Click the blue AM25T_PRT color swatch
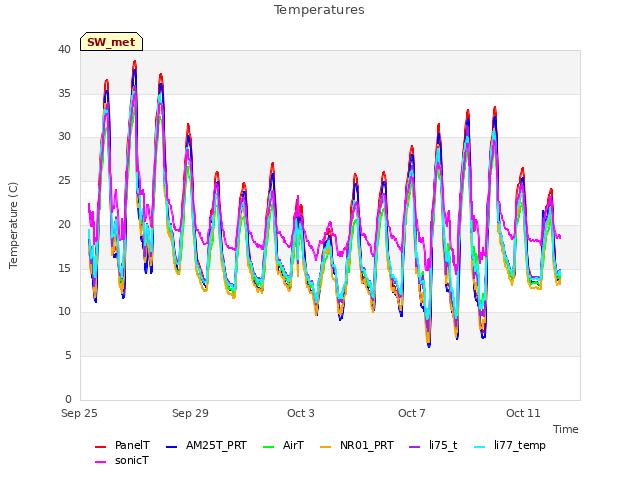640x480 pixels. pyautogui.click(x=171, y=447)
